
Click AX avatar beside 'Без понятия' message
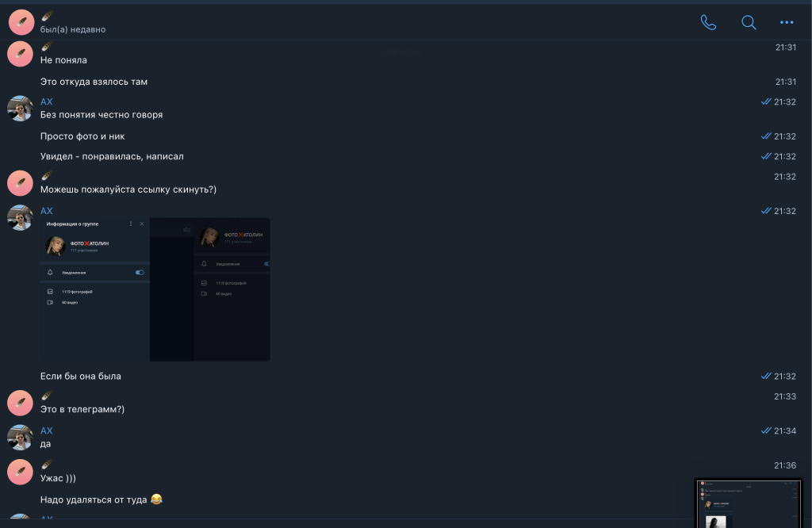(x=20, y=108)
